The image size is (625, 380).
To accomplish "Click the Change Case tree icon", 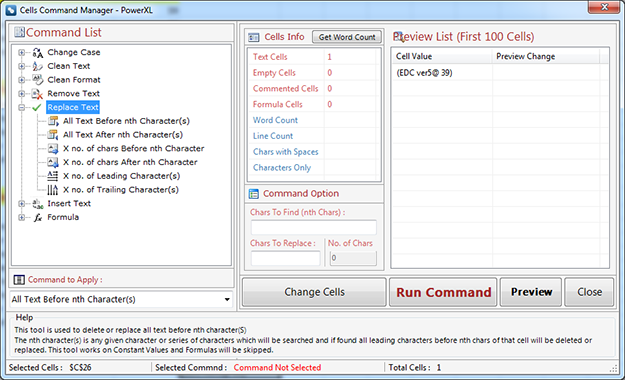I will pos(37,53).
